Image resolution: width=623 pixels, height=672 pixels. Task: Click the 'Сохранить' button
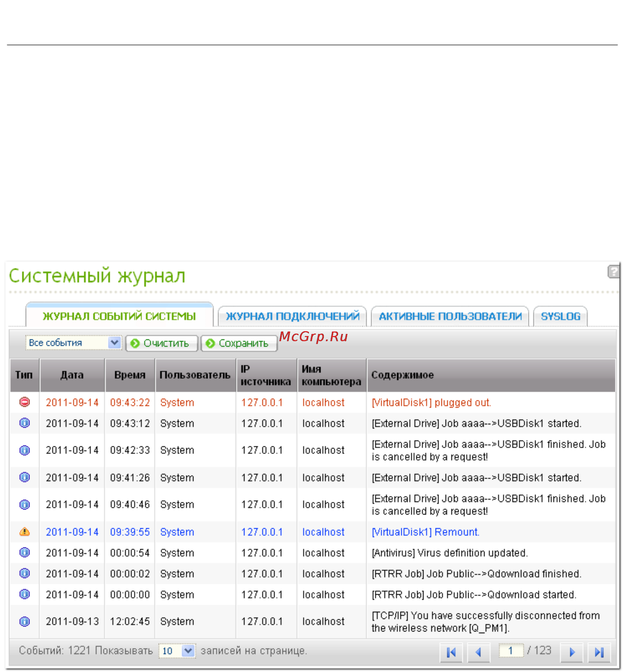click(239, 343)
